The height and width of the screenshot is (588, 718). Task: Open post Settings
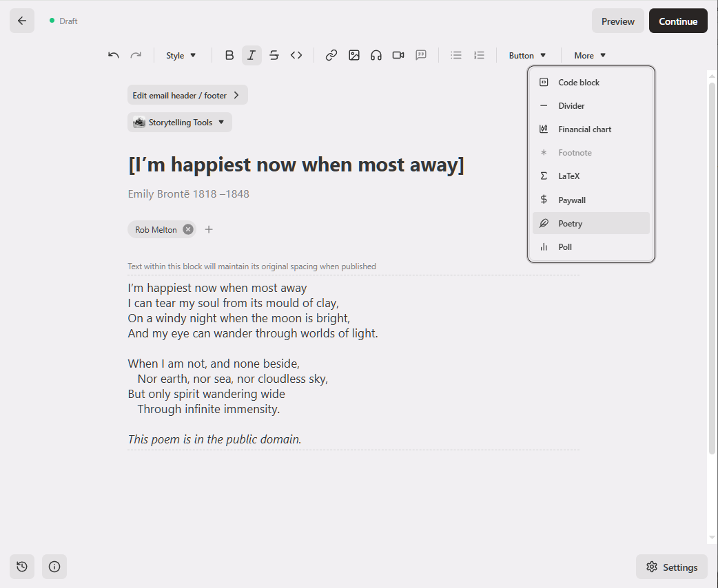coord(671,567)
